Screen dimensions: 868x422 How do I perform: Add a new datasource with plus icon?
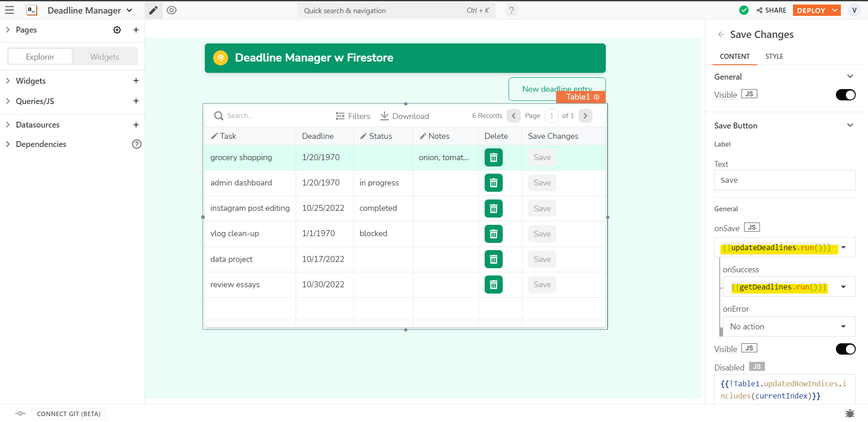click(136, 125)
